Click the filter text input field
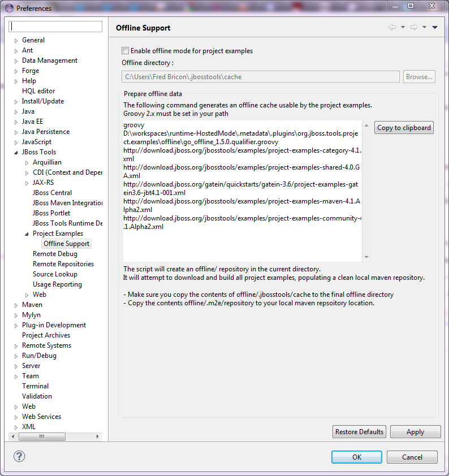Screen dimensions: 449x476 click(x=56, y=27)
